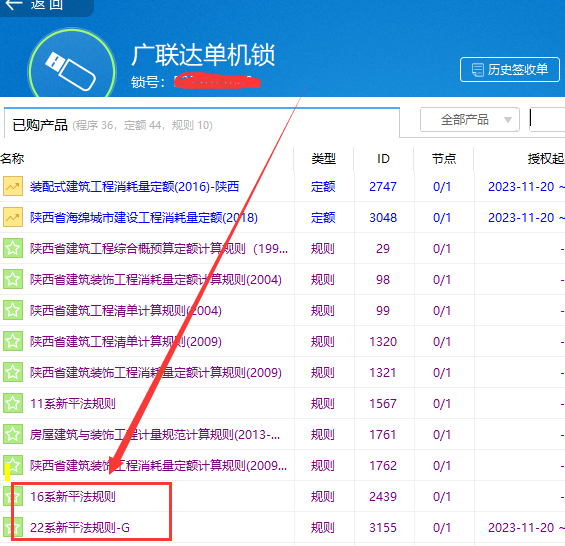Focus the search input field beside 全部产品

point(547,120)
